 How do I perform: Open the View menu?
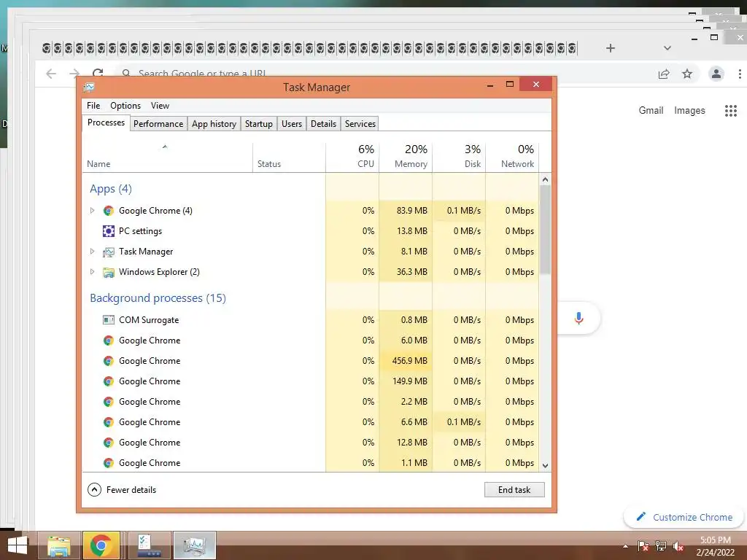point(160,106)
